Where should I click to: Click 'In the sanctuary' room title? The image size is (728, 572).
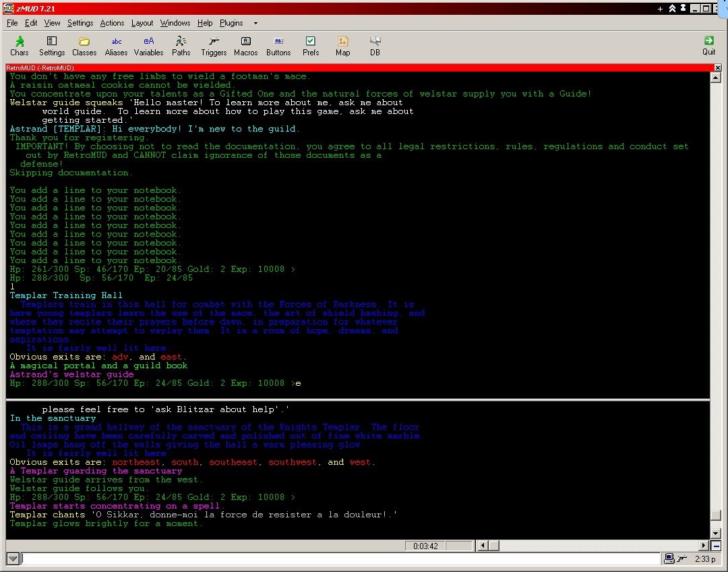point(53,418)
